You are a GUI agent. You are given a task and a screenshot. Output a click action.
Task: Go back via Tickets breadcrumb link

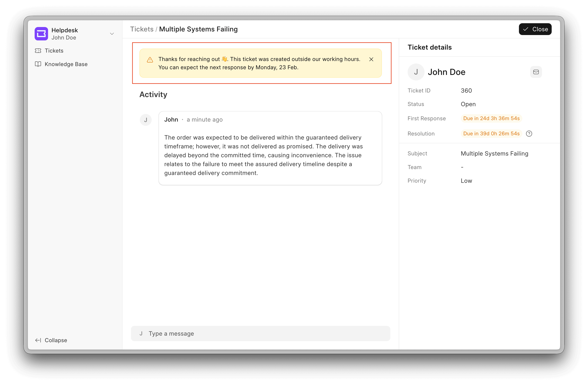point(142,29)
